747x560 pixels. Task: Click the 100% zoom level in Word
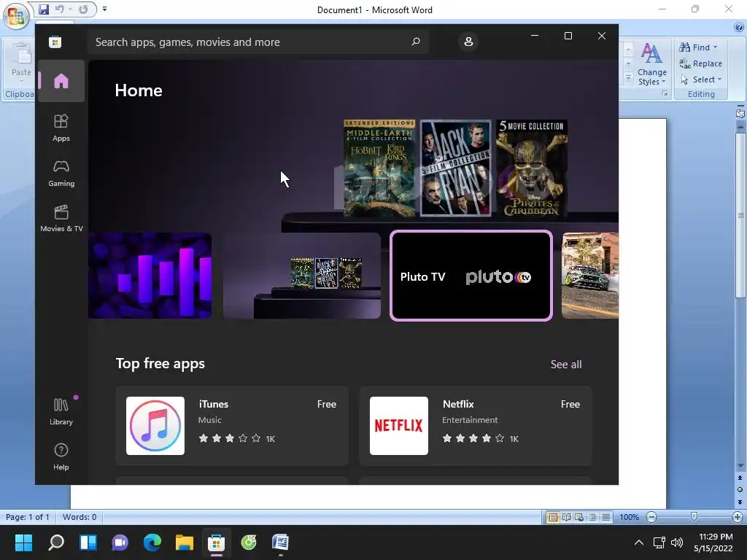tap(630, 517)
